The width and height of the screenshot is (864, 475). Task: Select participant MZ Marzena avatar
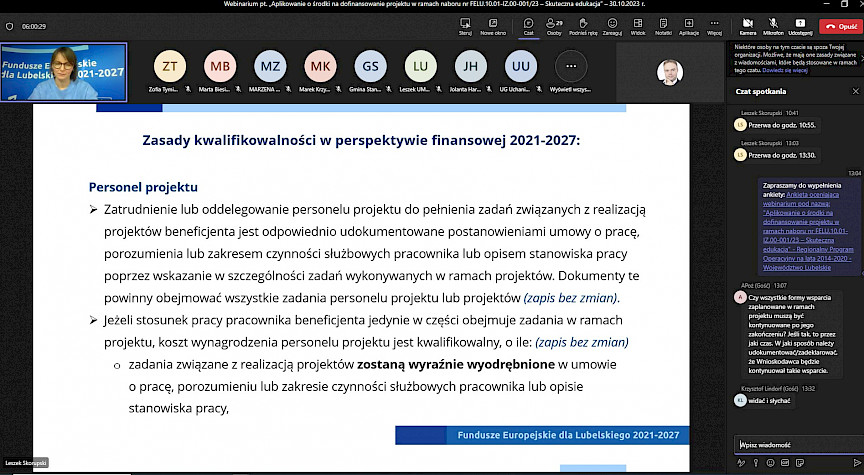click(x=270, y=67)
